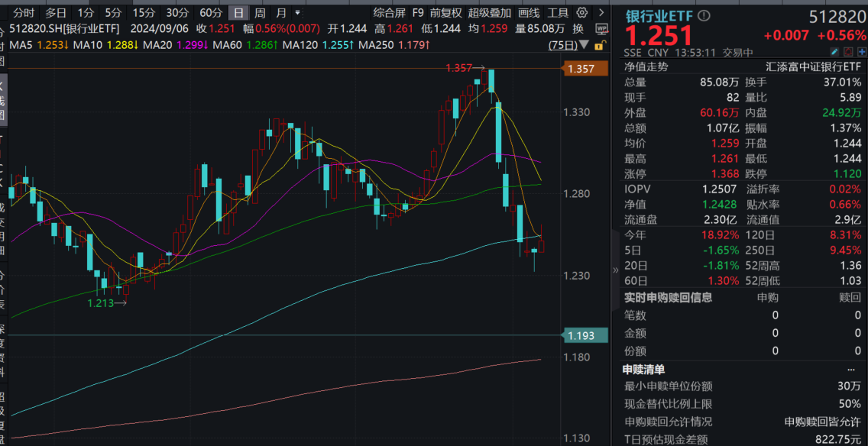868x446 pixels.
Task: Click the 赎回 column header
Action: (850, 298)
